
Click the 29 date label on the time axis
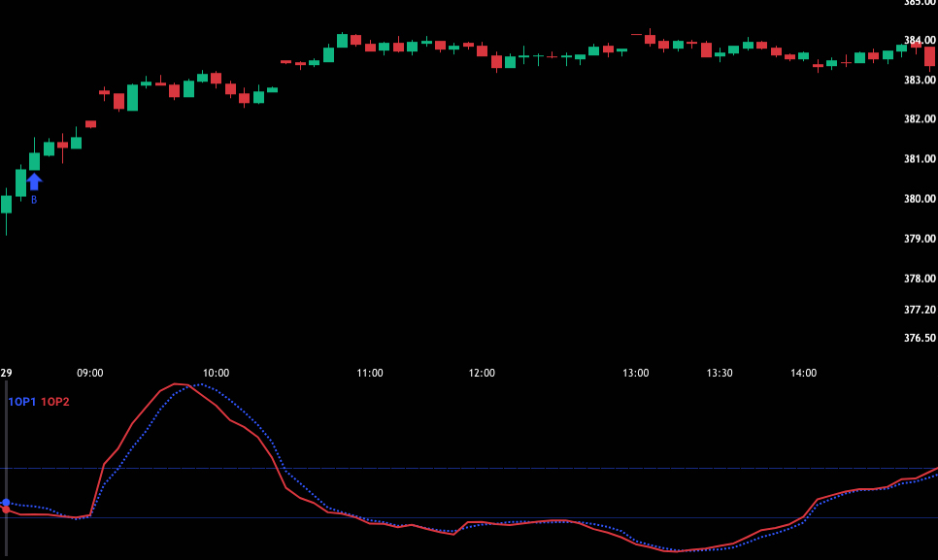(6, 373)
